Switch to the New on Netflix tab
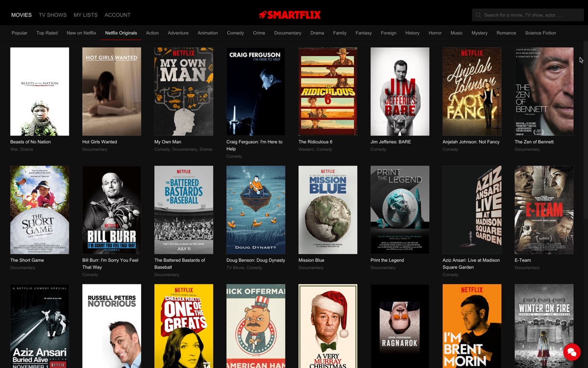 coord(81,33)
